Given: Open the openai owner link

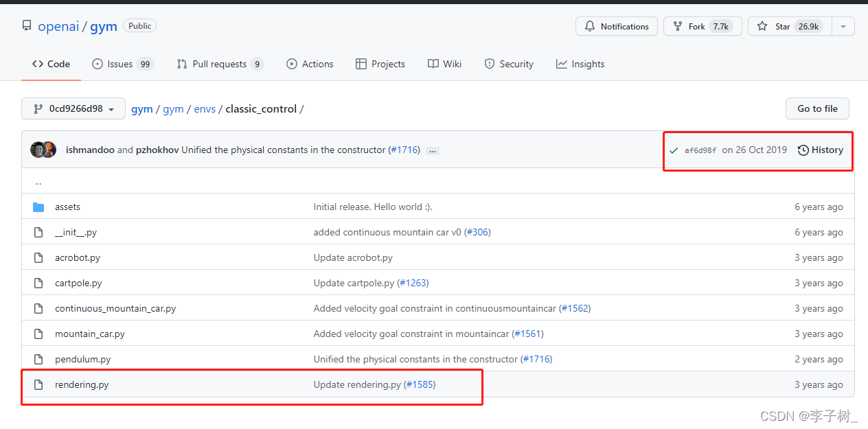Looking at the screenshot, I should [x=58, y=27].
